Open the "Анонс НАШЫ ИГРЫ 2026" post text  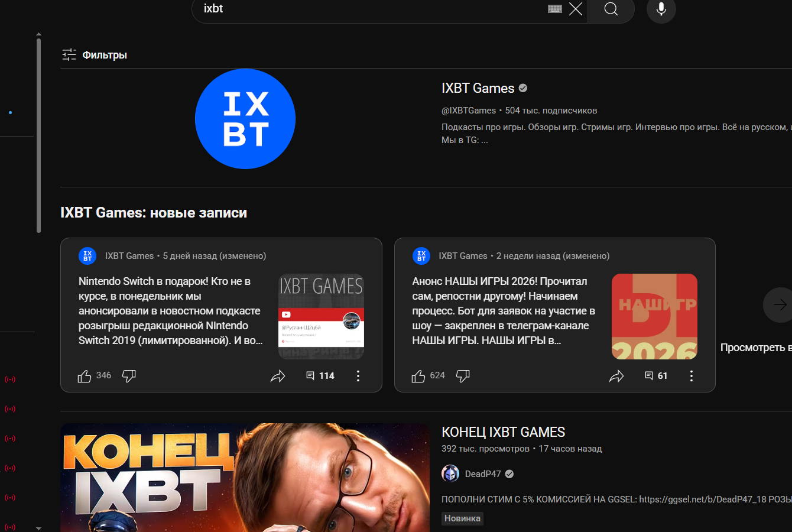click(x=504, y=311)
